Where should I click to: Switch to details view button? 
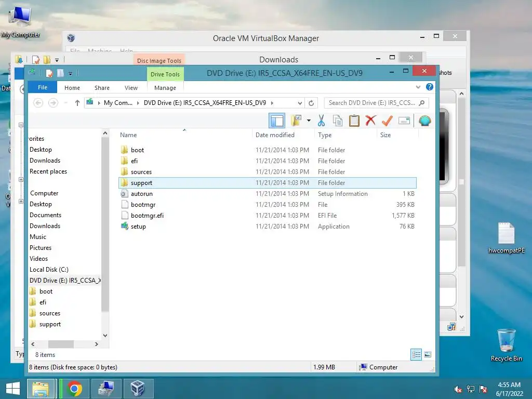(x=416, y=354)
